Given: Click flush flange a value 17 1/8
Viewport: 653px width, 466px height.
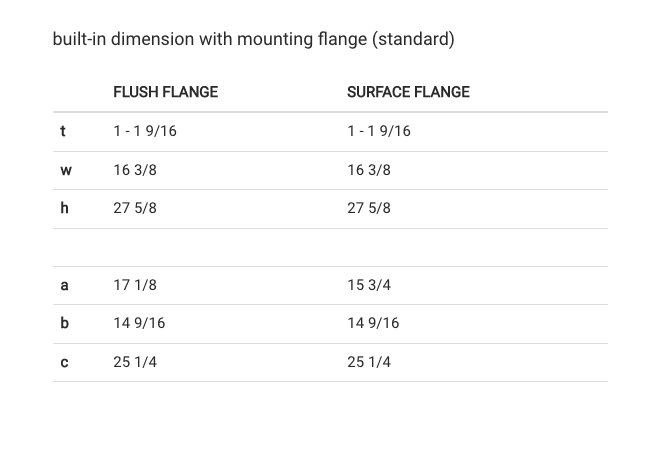Looking at the screenshot, I should click(x=135, y=285).
